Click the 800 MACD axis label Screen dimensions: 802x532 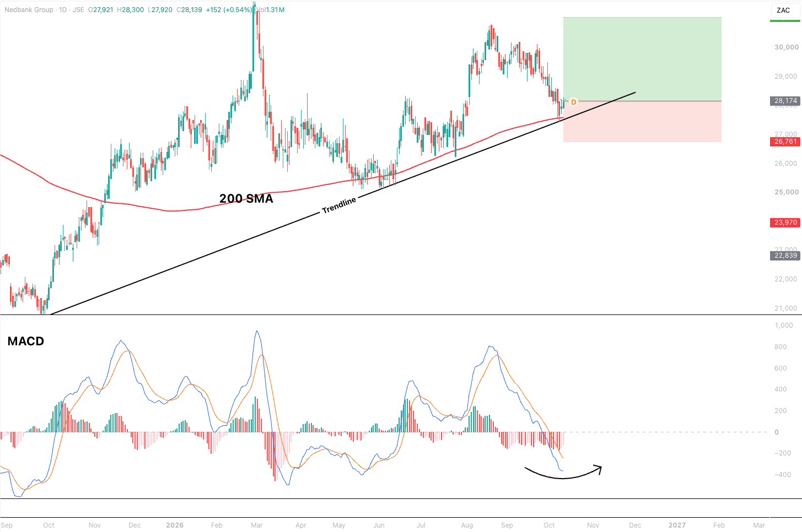781,347
